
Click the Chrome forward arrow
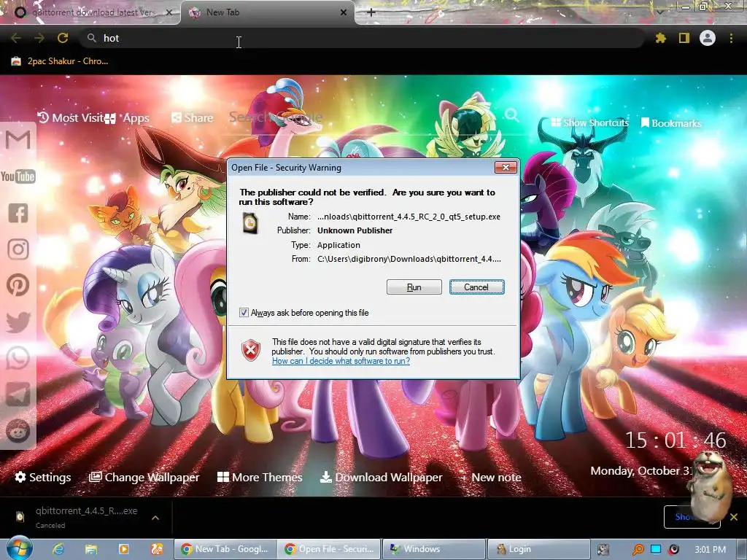pyautogui.click(x=39, y=38)
